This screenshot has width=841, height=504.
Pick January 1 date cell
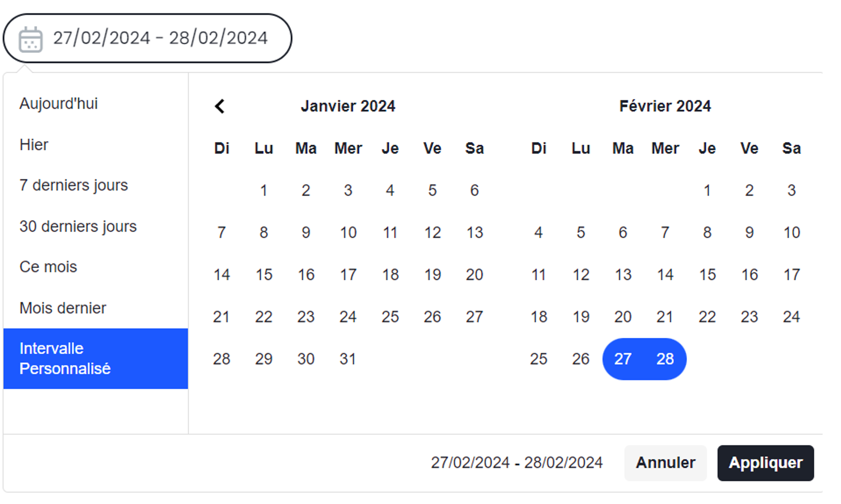tap(264, 190)
